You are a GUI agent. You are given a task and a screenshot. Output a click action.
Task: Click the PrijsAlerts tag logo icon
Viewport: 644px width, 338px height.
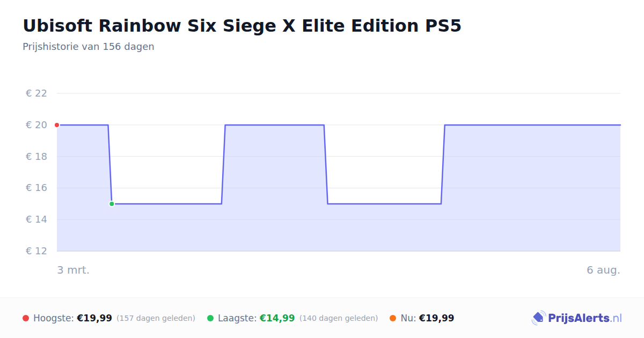538,318
